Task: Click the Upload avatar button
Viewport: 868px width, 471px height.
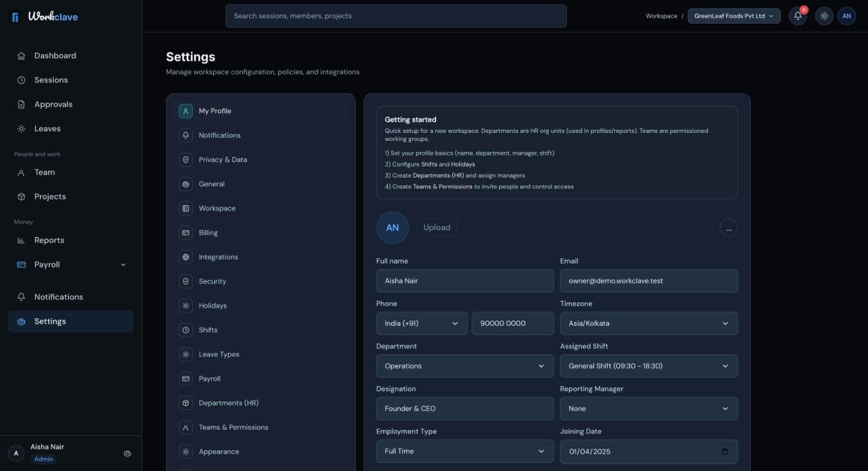Action: tap(437, 228)
